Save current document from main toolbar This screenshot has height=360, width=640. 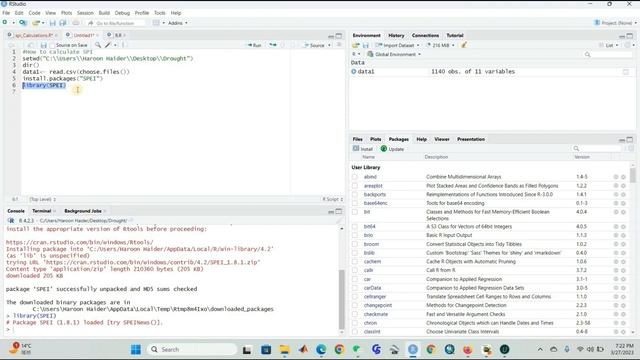click(x=53, y=23)
